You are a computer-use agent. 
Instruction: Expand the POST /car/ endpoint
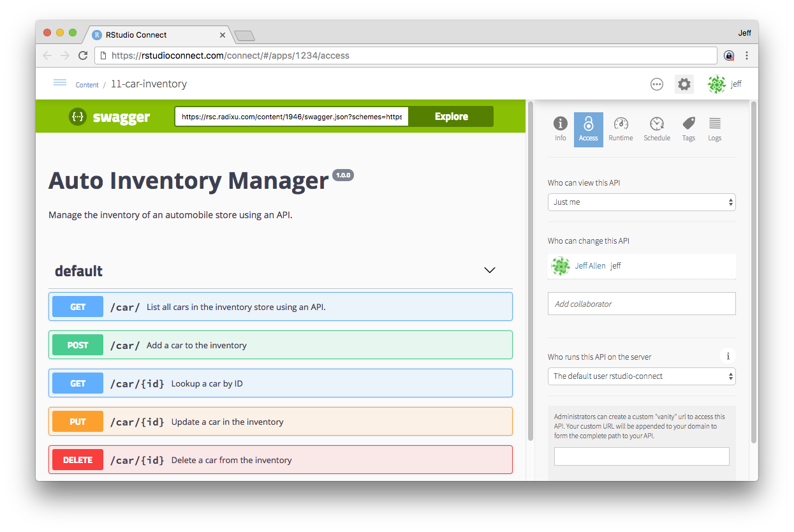281,345
